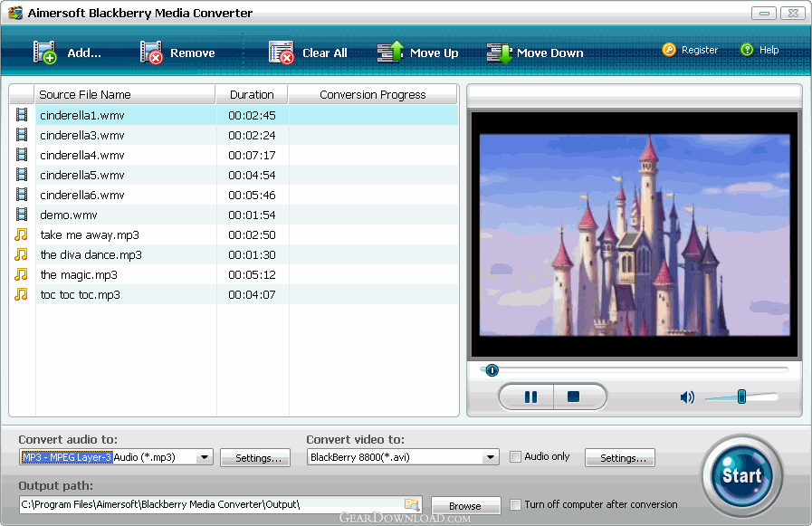Check Turn off computer after conversion
Screen dimensions: 812x526
[x=515, y=504]
